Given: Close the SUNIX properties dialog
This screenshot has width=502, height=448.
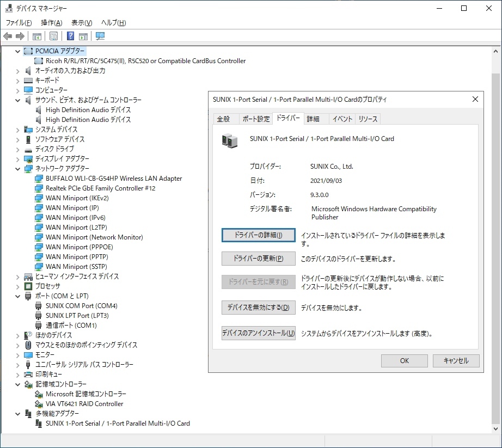Looking at the screenshot, I should point(475,99).
